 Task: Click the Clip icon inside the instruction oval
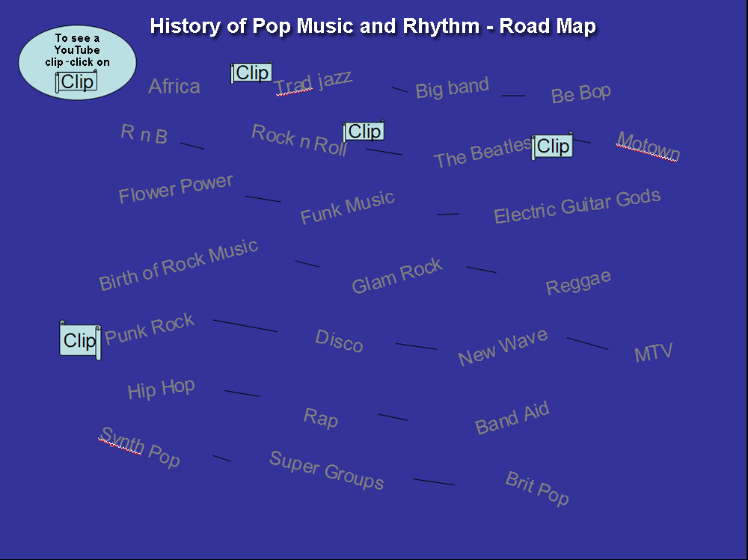[76, 81]
